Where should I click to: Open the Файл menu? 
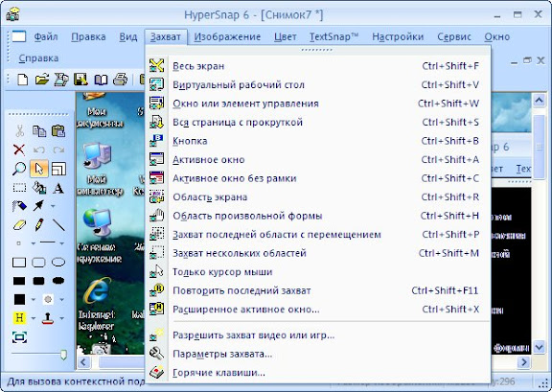46,36
